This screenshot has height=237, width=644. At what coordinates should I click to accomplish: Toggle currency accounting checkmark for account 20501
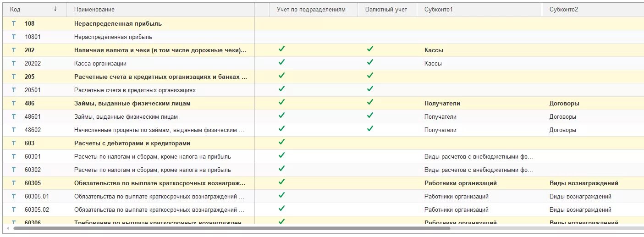point(370,89)
